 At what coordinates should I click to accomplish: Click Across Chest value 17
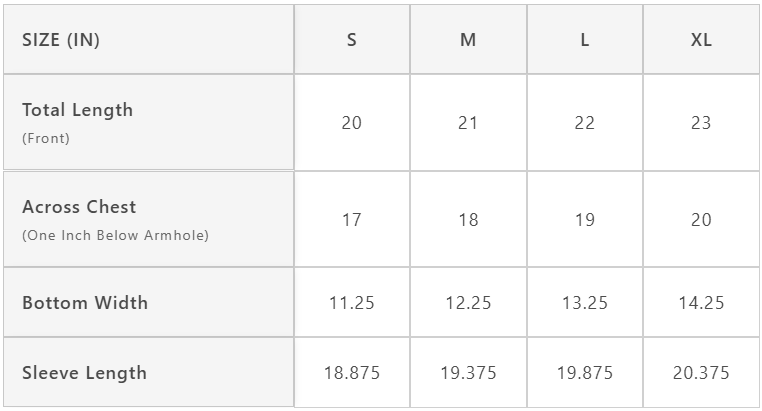352,220
